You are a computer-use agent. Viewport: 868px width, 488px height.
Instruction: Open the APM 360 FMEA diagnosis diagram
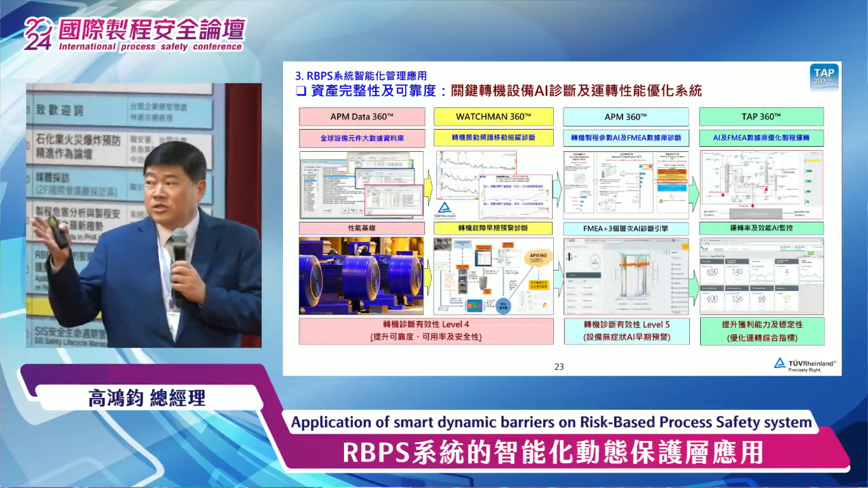pyautogui.click(x=626, y=185)
